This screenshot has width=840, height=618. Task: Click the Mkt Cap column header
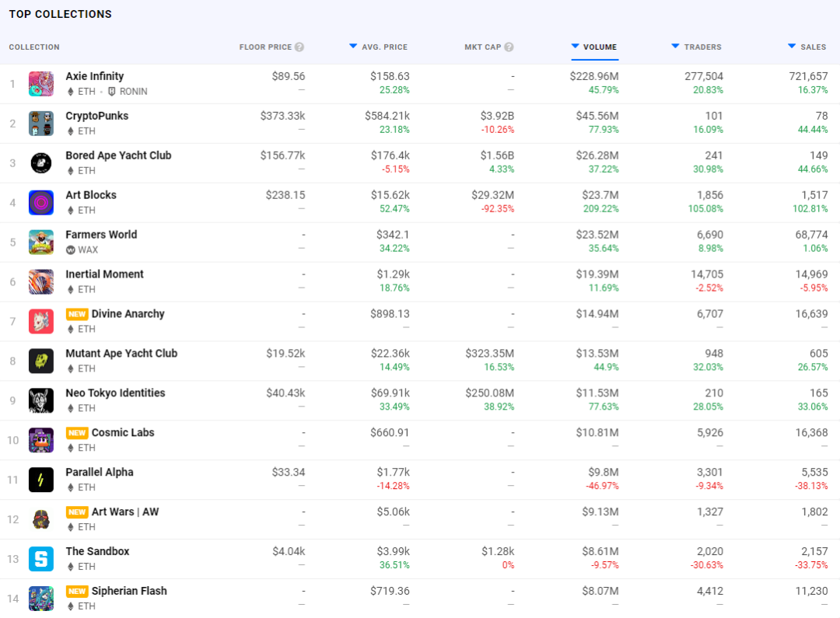point(483,47)
